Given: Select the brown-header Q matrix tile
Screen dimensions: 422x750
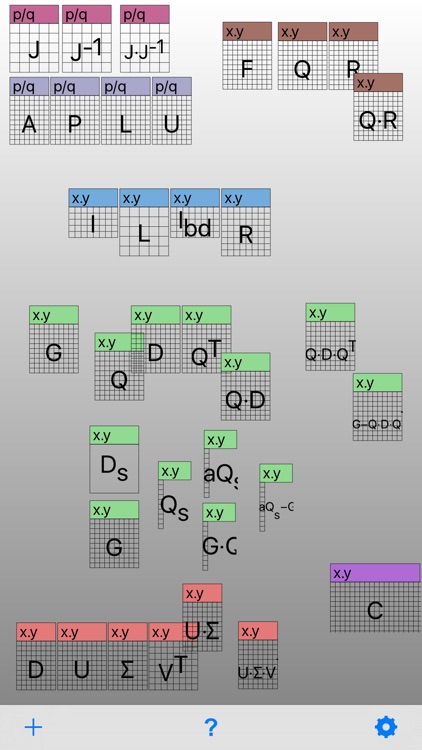Looking at the screenshot, I should click(x=302, y=56).
